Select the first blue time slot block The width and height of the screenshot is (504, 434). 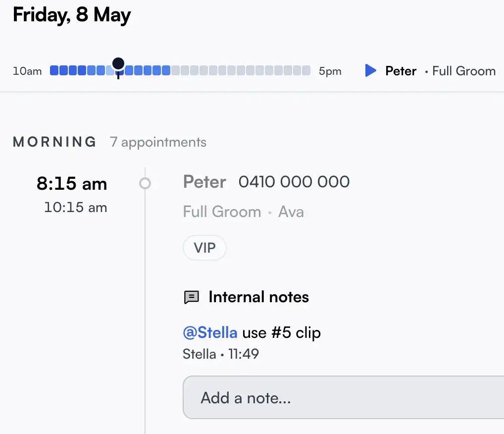54,70
